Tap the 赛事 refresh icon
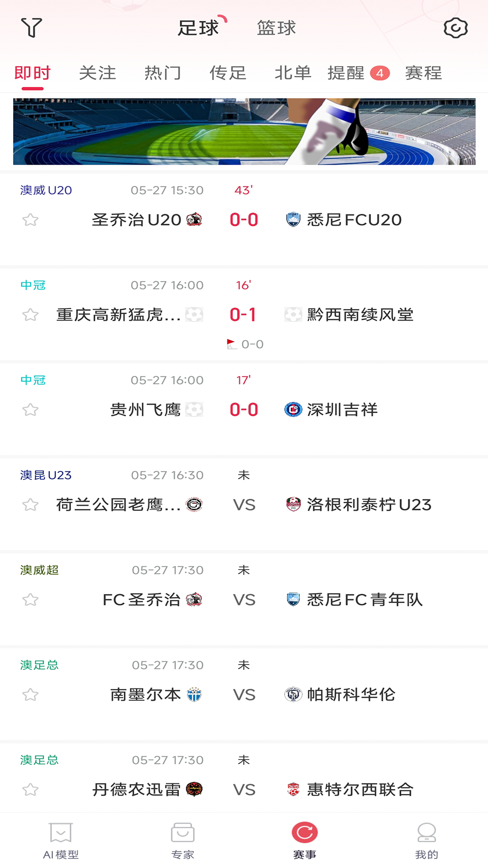Screen dimensions: 488x868 point(305,832)
